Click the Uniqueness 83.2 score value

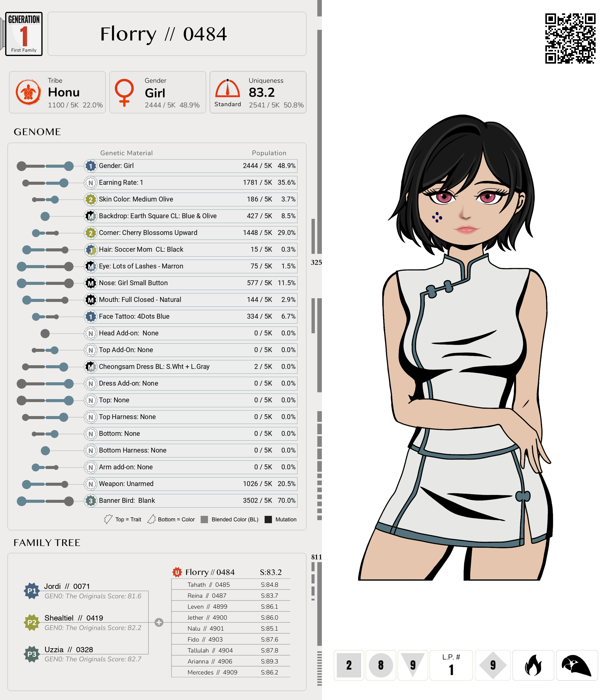(x=262, y=93)
